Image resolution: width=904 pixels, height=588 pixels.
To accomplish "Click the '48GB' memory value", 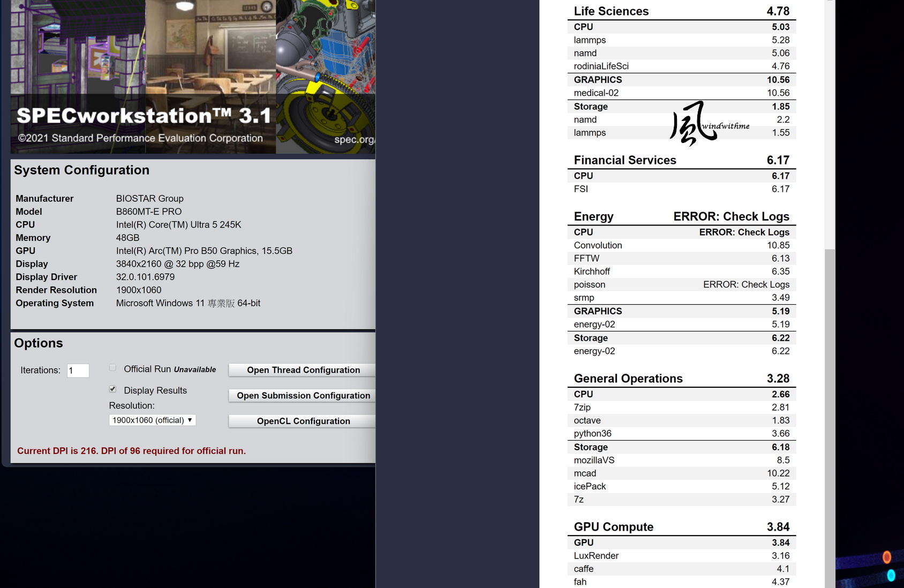I will (x=128, y=238).
